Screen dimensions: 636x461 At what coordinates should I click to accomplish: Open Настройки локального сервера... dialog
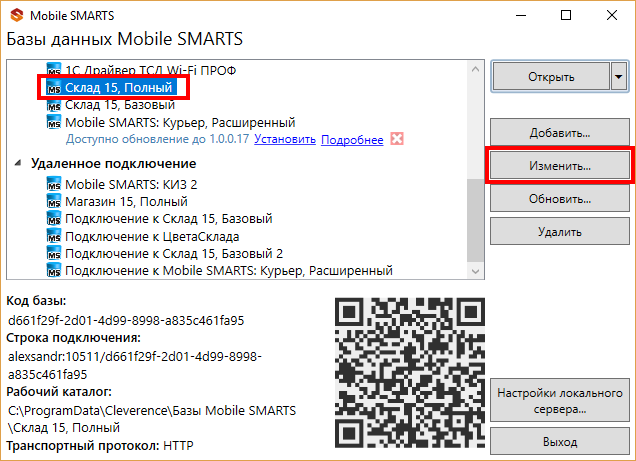coord(560,401)
